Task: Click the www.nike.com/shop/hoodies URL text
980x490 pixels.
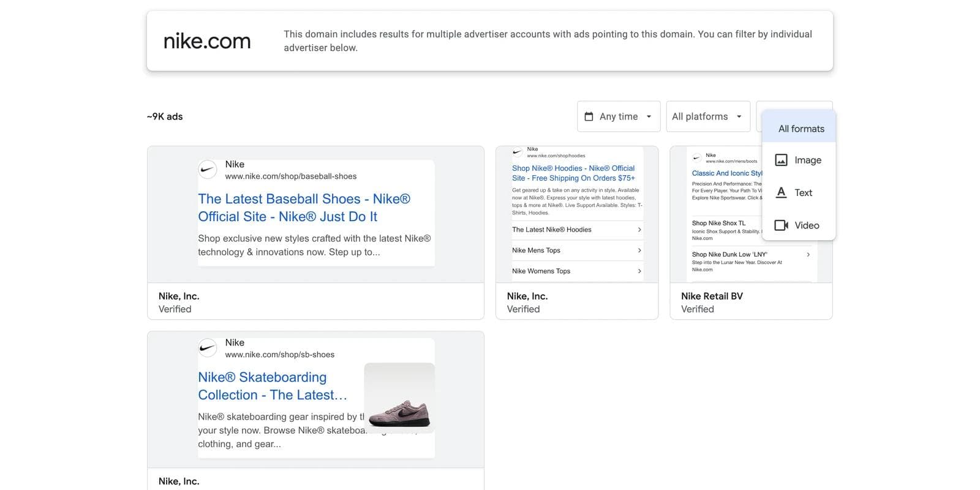Action: [556, 156]
